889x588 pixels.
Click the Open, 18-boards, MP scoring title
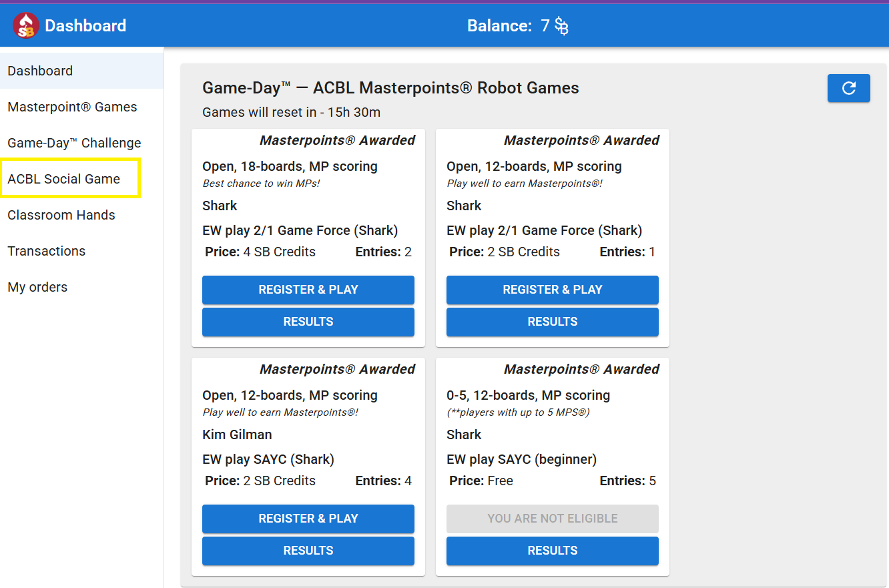point(290,166)
